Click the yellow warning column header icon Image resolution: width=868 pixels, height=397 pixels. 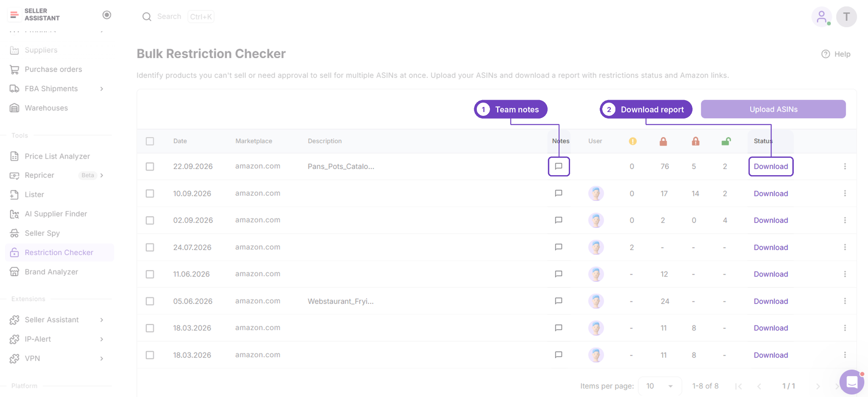pos(632,141)
